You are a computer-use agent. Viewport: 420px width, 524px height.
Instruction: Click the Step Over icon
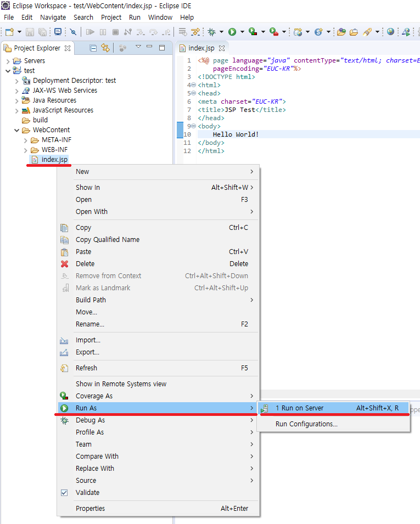(153, 32)
